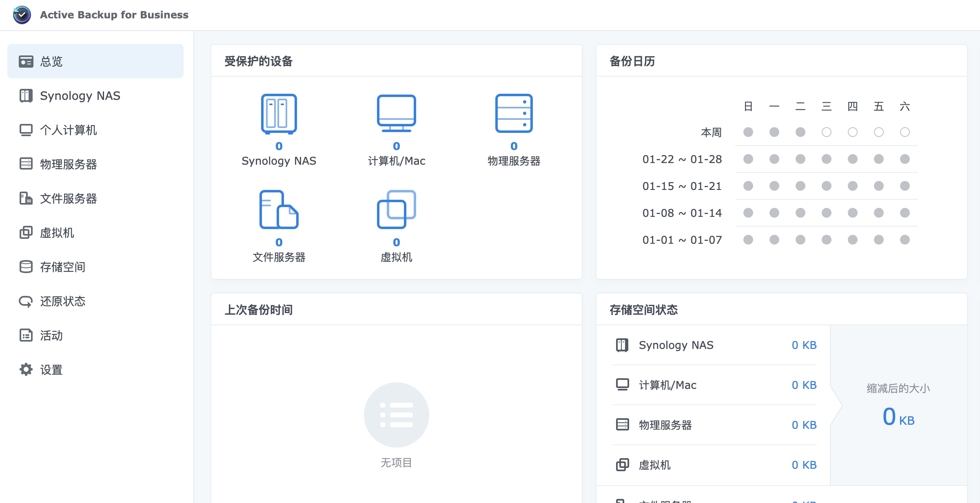Click the 01-08 ~ 01-14 week label
The width and height of the screenshot is (980, 503).
click(x=682, y=213)
